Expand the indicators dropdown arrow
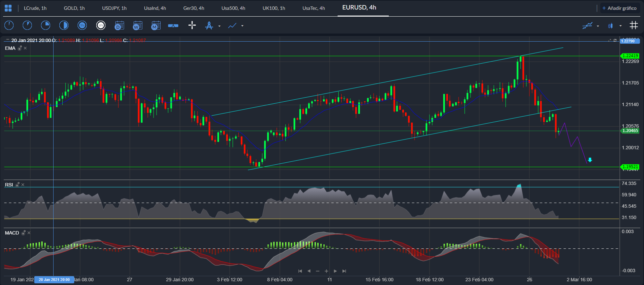This screenshot has height=285, width=644. tap(598, 26)
